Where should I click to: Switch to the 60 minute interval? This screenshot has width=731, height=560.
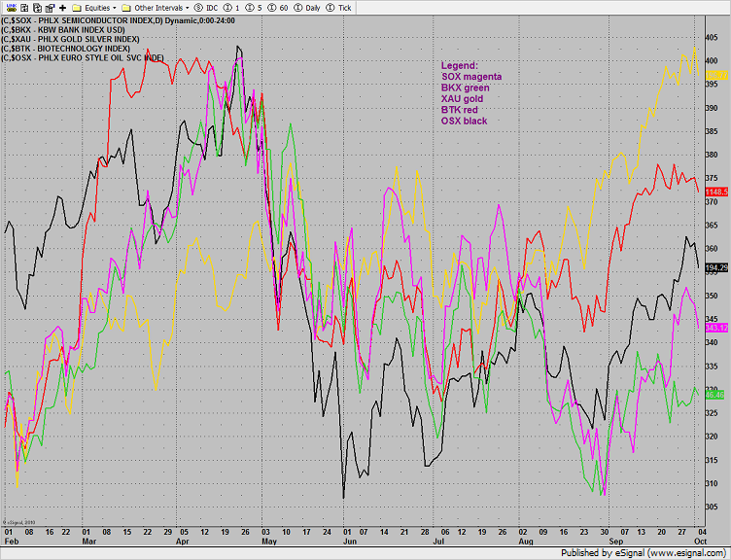click(x=278, y=8)
